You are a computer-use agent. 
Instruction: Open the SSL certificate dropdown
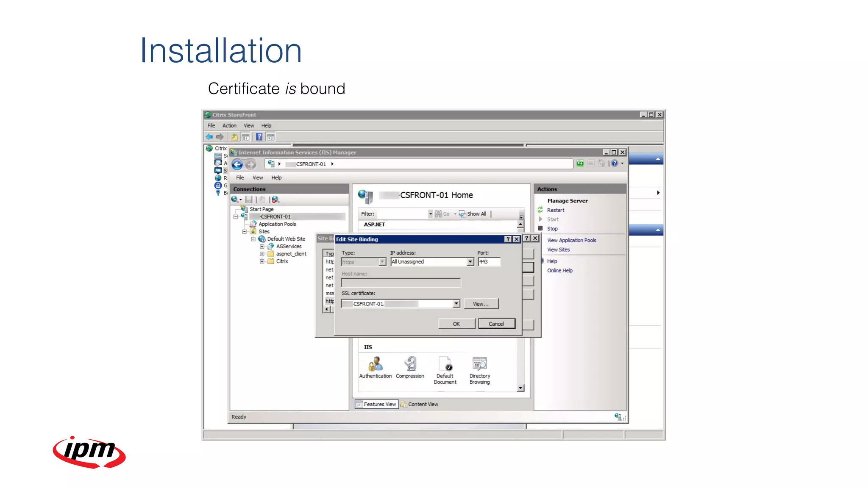(456, 304)
